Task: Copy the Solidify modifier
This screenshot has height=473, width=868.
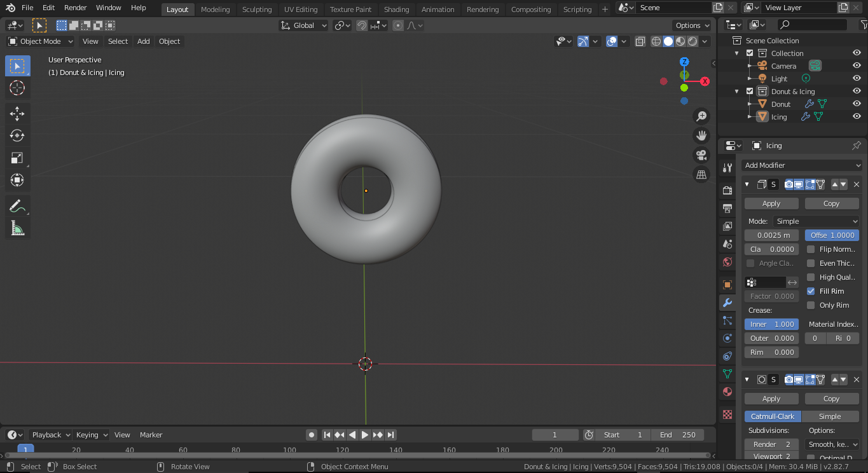Action: click(832, 203)
